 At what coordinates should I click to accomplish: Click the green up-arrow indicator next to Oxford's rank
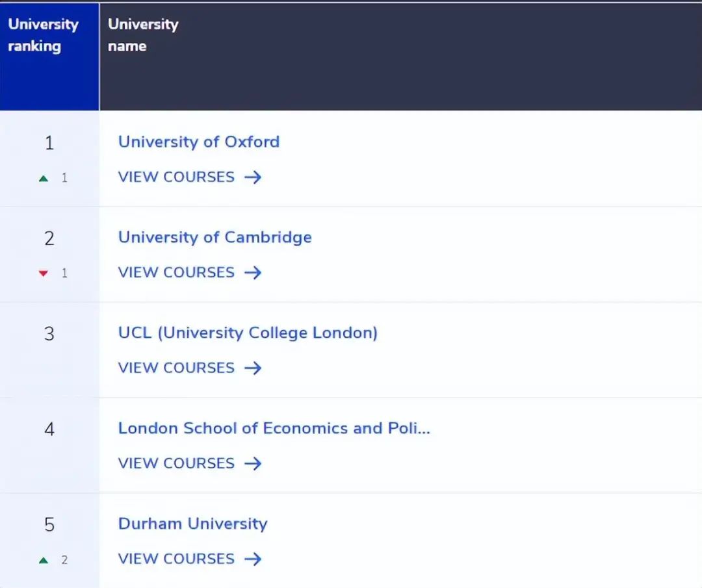(x=43, y=177)
